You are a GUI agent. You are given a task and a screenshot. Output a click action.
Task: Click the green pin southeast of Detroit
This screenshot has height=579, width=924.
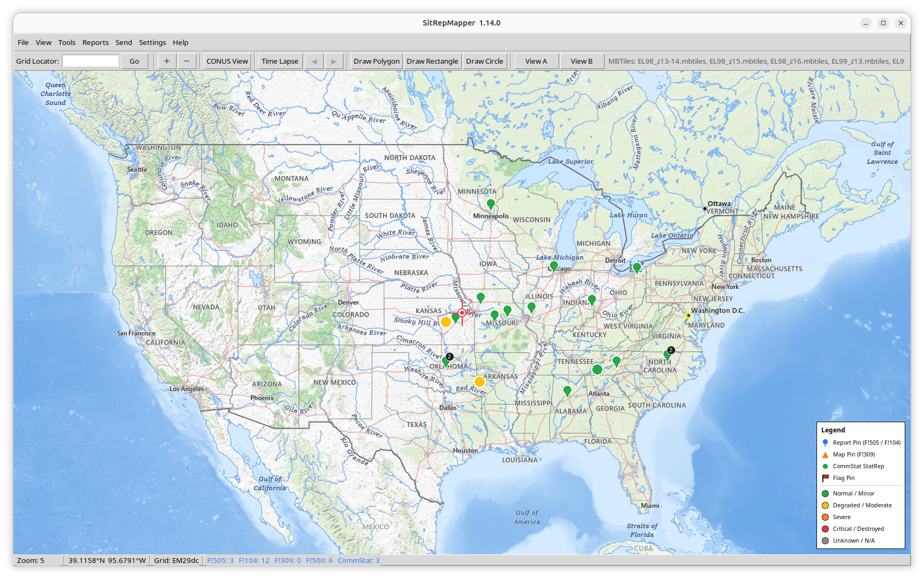pyautogui.click(x=637, y=267)
